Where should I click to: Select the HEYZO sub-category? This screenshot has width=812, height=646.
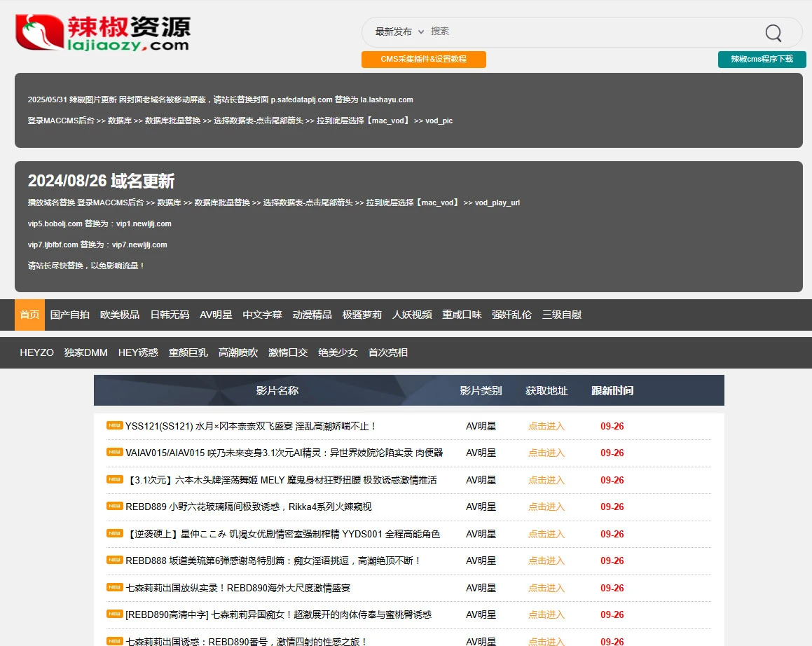[36, 352]
